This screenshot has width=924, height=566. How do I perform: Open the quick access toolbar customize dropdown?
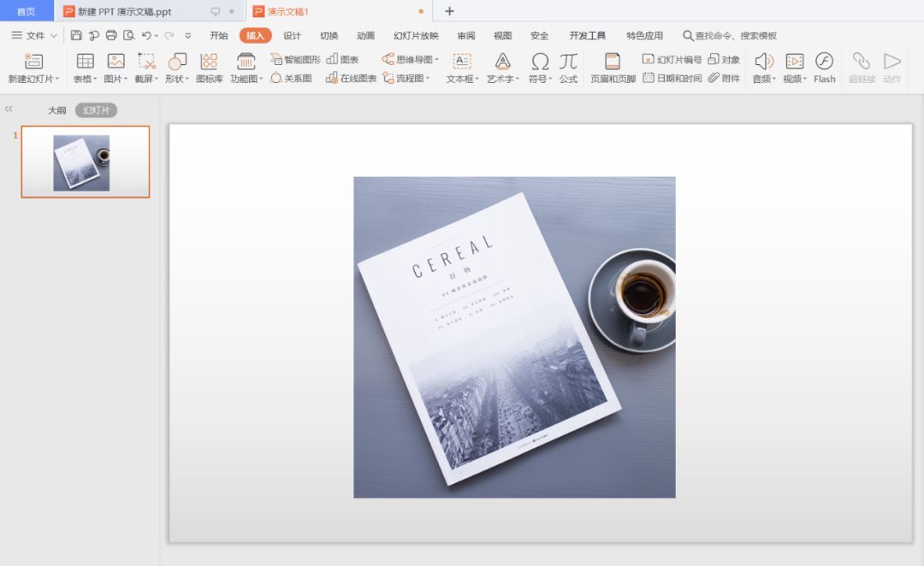point(188,36)
